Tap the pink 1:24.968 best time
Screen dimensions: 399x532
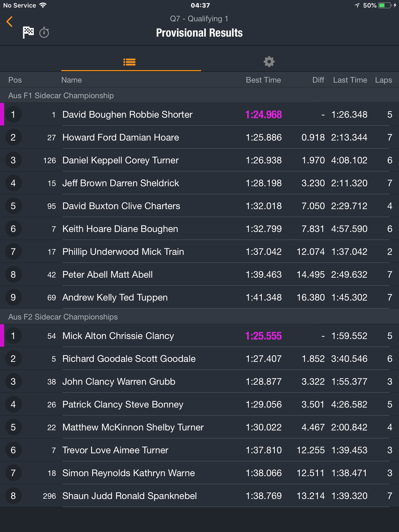[x=263, y=115]
